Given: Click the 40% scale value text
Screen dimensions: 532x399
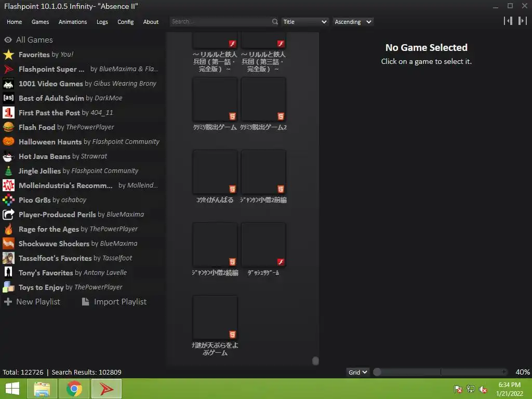Looking at the screenshot, I should [x=523, y=372].
